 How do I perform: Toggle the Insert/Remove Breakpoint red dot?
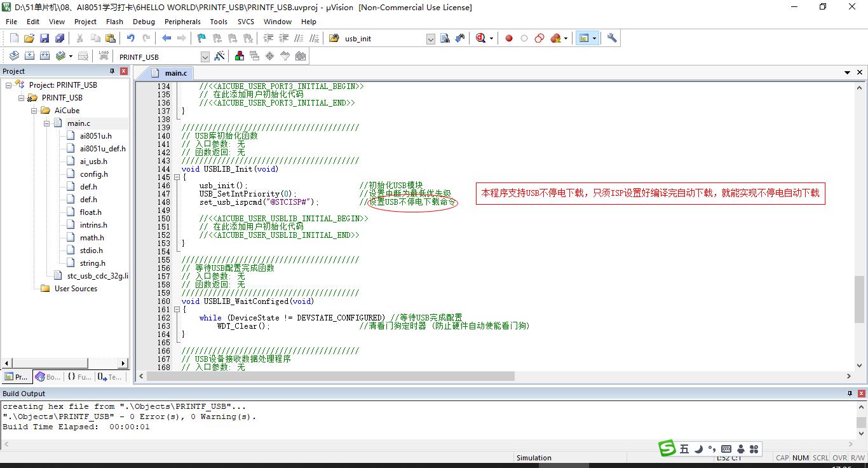tap(509, 38)
